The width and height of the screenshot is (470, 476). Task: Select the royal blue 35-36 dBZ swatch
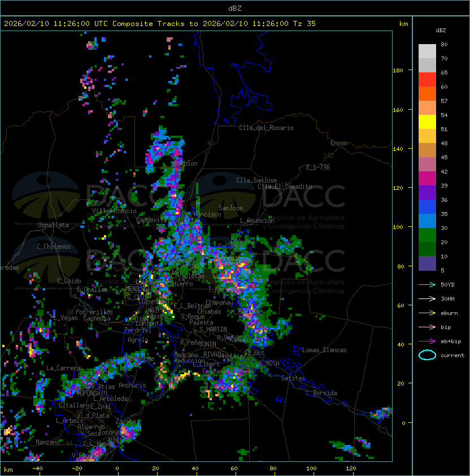pyautogui.click(x=427, y=206)
